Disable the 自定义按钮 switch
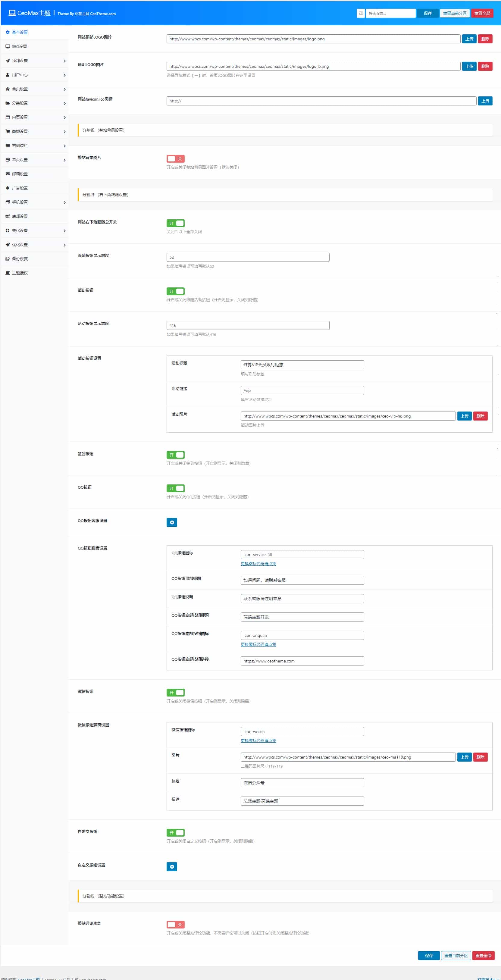The image size is (501, 980). [x=175, y=832]
